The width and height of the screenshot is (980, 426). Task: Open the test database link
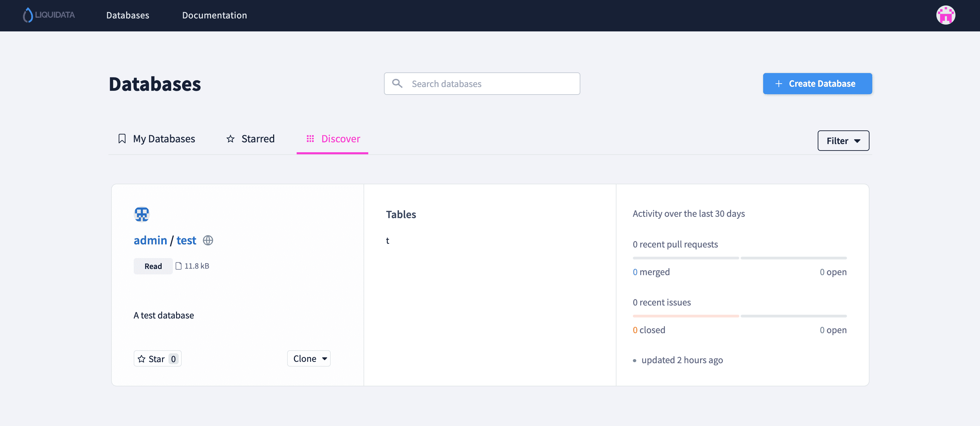click(x=187, y=241)
